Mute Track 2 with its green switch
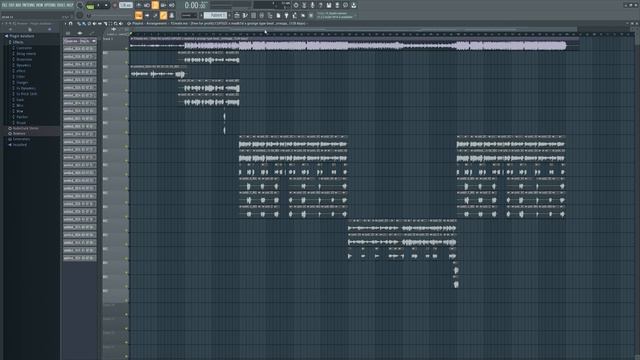The width and height of the screenshot is (640, 360). point(127,63)
